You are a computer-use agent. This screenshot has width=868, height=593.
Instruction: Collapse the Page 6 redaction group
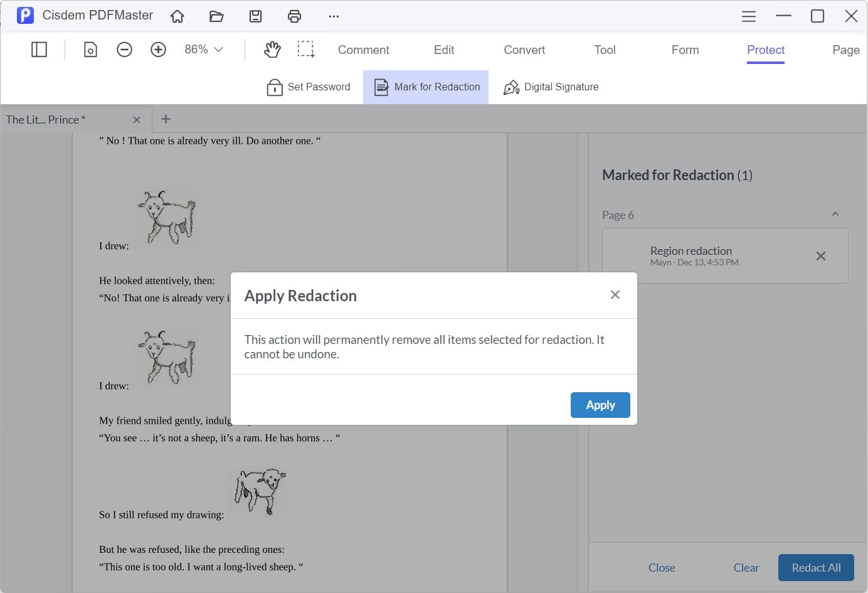pos(835,214)
